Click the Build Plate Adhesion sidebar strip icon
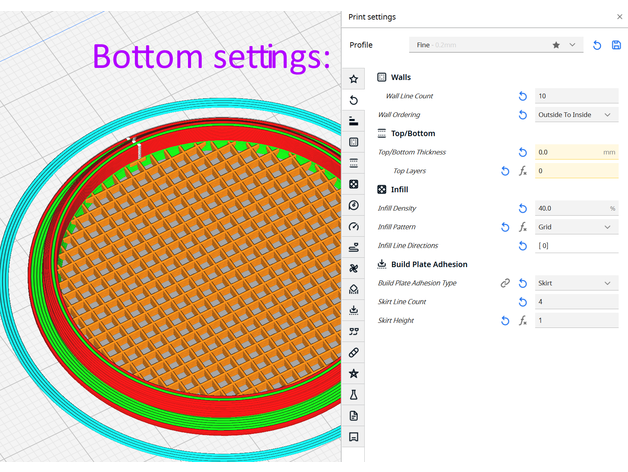The height and width of the screenshot is (472, 628). point(354,310)
